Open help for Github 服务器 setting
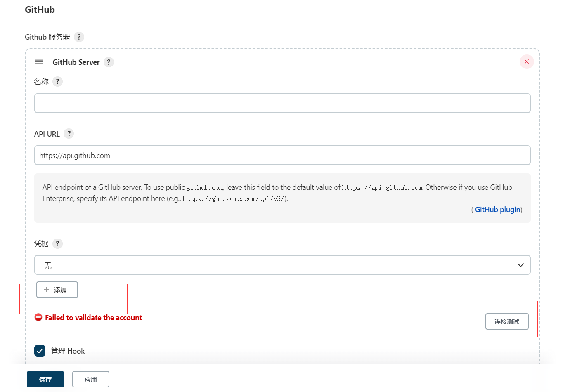 [79, 37]
